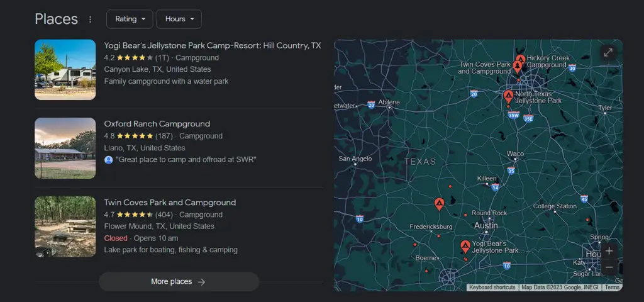Click the Tyler label on the map
The image size is (644, 302).
(605, 108)
